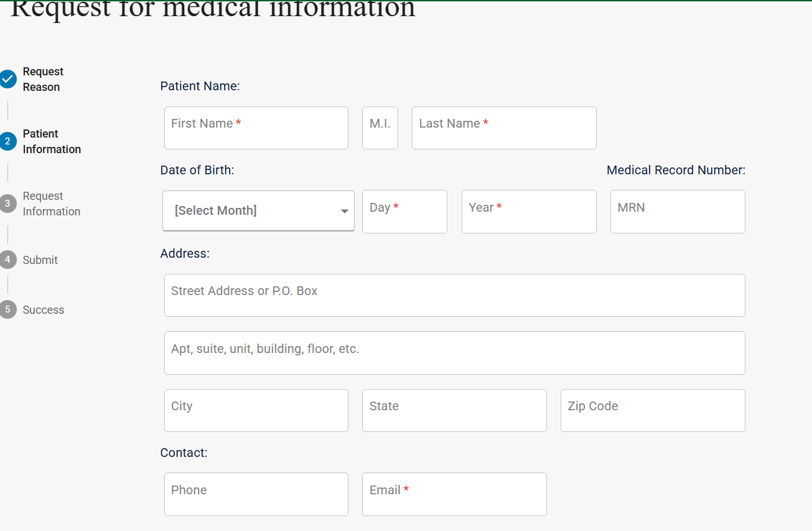
Task: Click the completed Request Reason checkmark icon
Action: pyautogui.click(x=7, y=79)
